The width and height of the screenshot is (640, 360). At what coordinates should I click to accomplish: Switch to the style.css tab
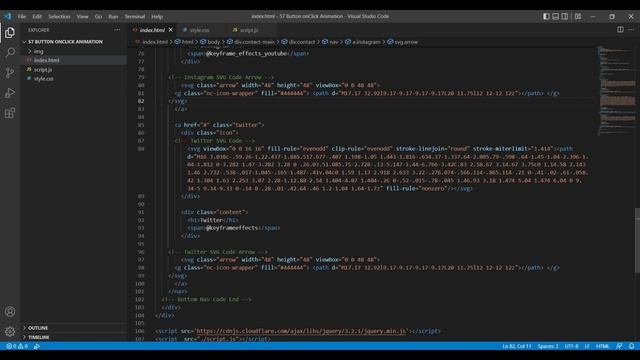tap(200, 30)
